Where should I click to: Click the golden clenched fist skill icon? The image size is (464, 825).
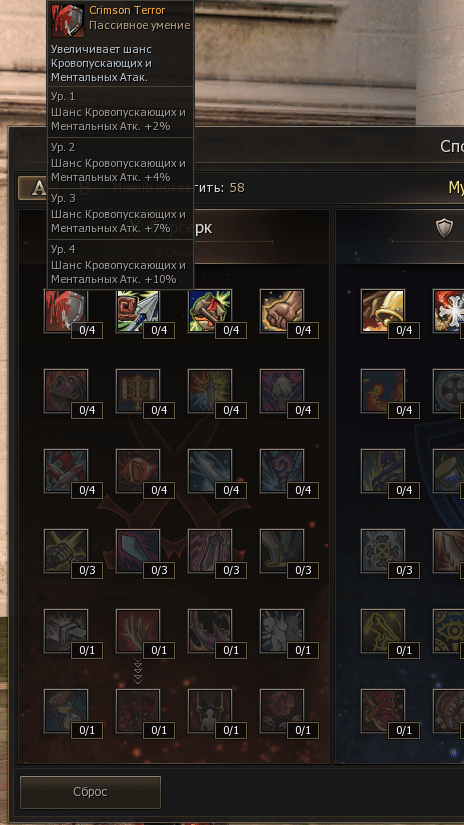(x=282, y=311)
